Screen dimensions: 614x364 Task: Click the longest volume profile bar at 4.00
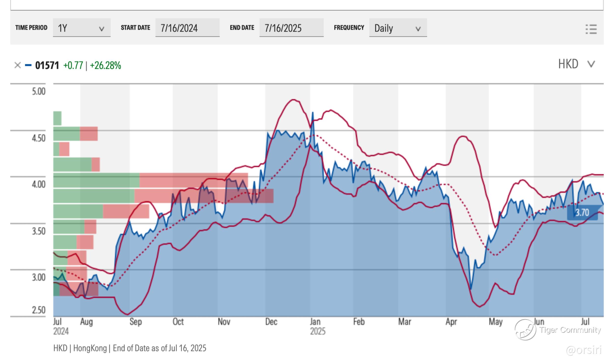pos(163,196)
